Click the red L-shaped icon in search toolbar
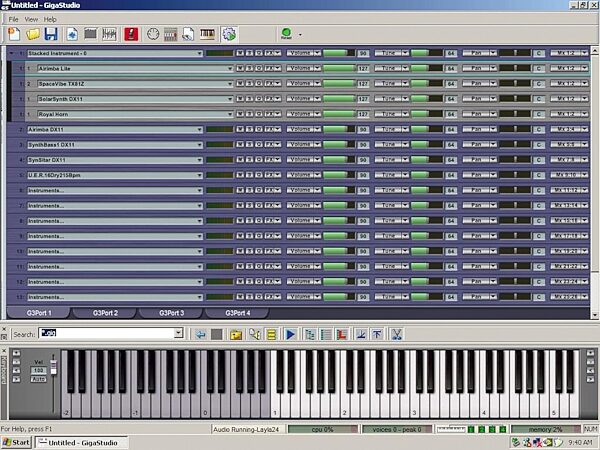600x450 pixels. [342, 335]
